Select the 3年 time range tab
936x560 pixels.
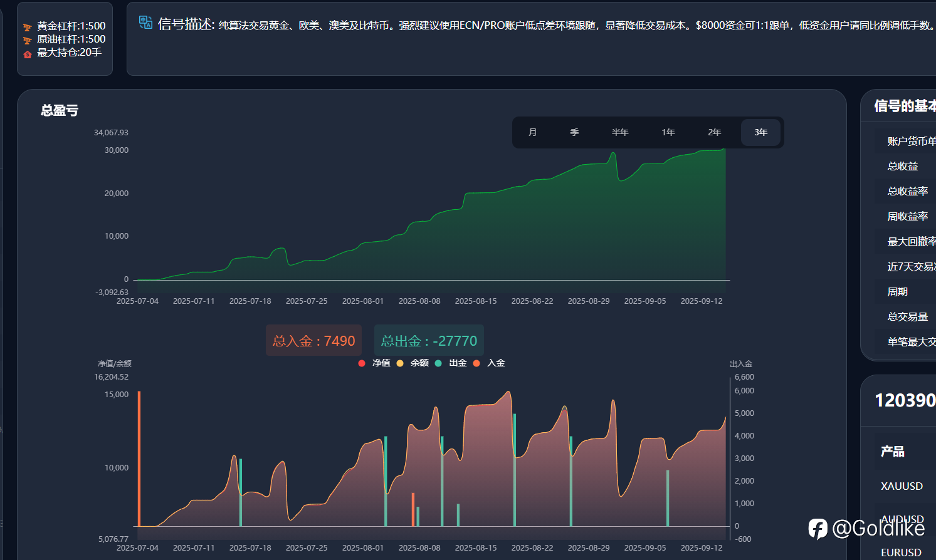[761, 132]
